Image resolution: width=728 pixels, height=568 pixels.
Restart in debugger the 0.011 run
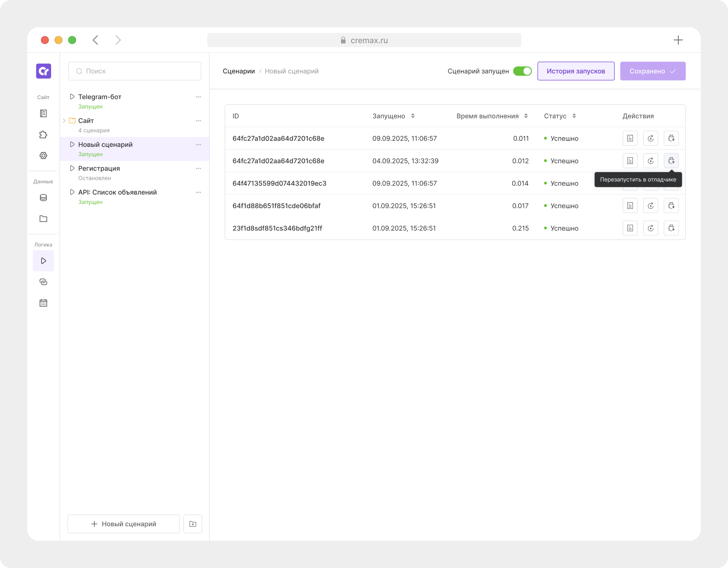pyautogui.click(x=671, y=138)
